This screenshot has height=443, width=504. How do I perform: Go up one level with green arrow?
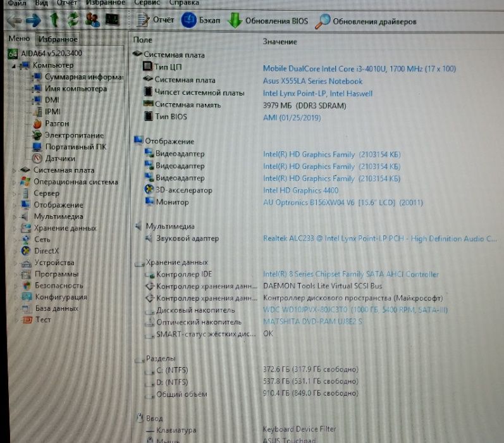[x=54, y=20]
